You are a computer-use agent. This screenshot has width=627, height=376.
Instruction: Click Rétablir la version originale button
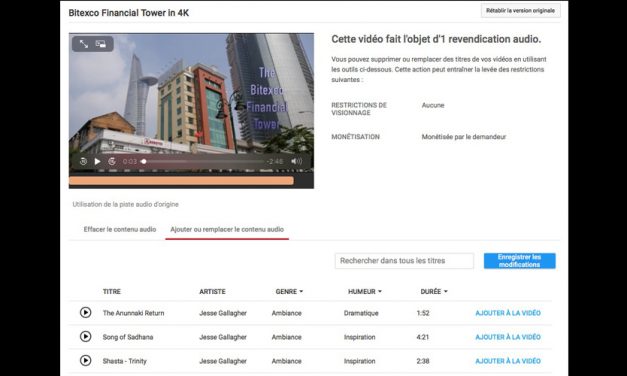coord(521,11)
